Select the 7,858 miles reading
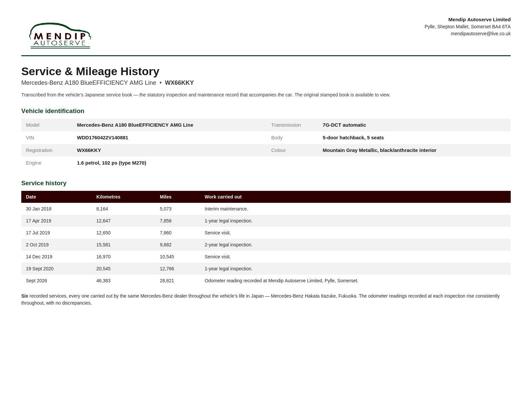Screen dimensions: 532x399 point(166,221)
